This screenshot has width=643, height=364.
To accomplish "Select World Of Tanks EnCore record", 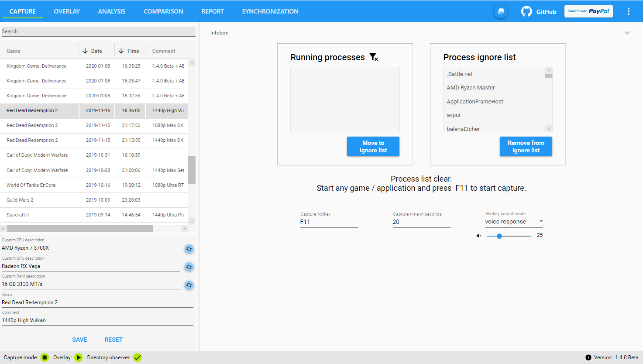I will click(x=94, y=185).
